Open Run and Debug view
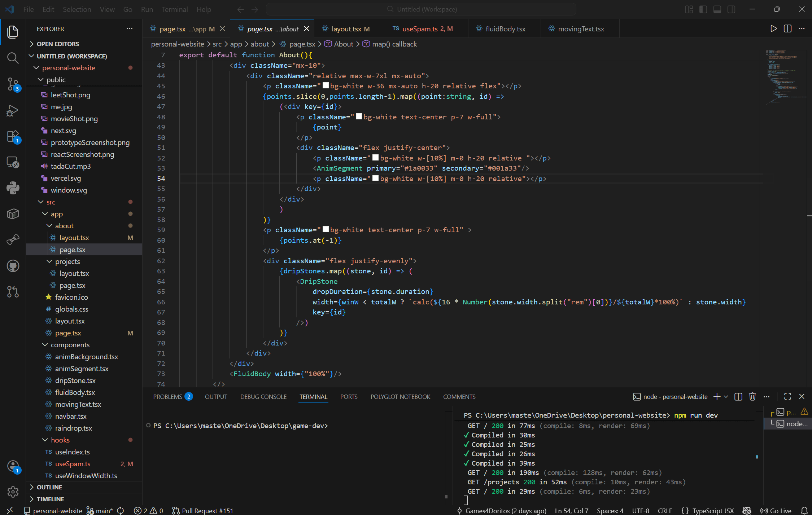The width and height of the screenshot is (812, 515). pyautogui.click(x=13, y=110)
